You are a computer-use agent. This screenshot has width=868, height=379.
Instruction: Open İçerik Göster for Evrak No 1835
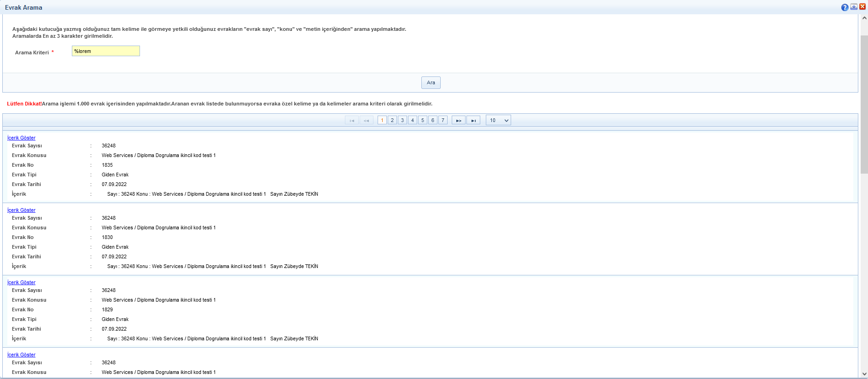(21, 138)
